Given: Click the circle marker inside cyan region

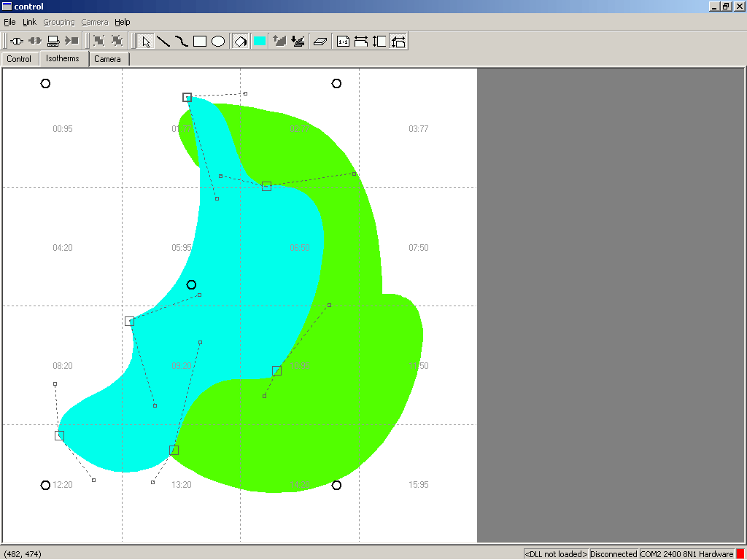Looking at the screenshot, I should (191, 285).
